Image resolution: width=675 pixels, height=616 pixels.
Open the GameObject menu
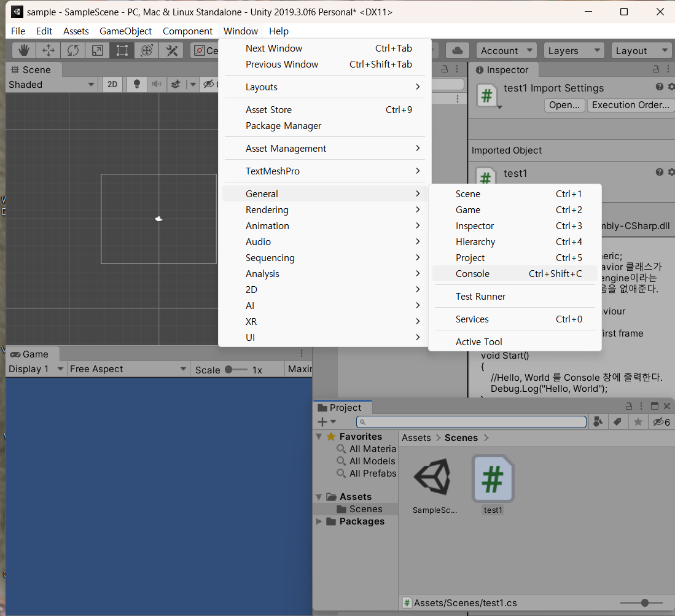pyautogui.click(x=125, y=31)
